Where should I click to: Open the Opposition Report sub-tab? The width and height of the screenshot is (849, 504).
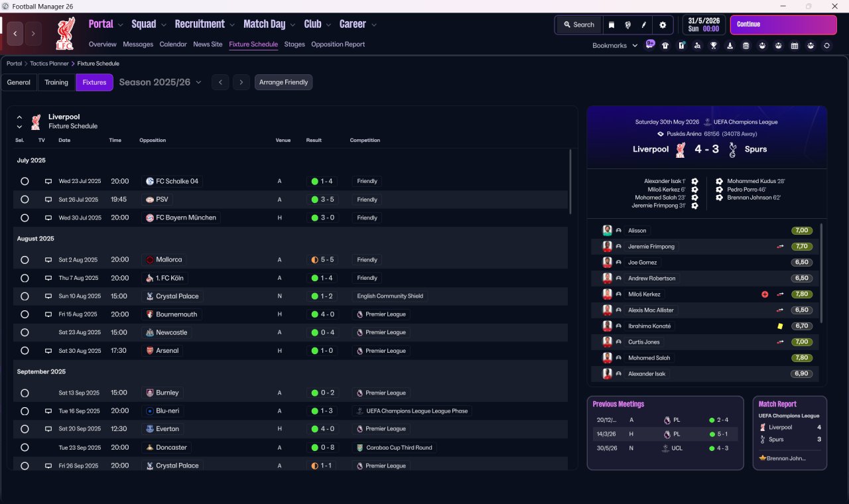point(338,44)
